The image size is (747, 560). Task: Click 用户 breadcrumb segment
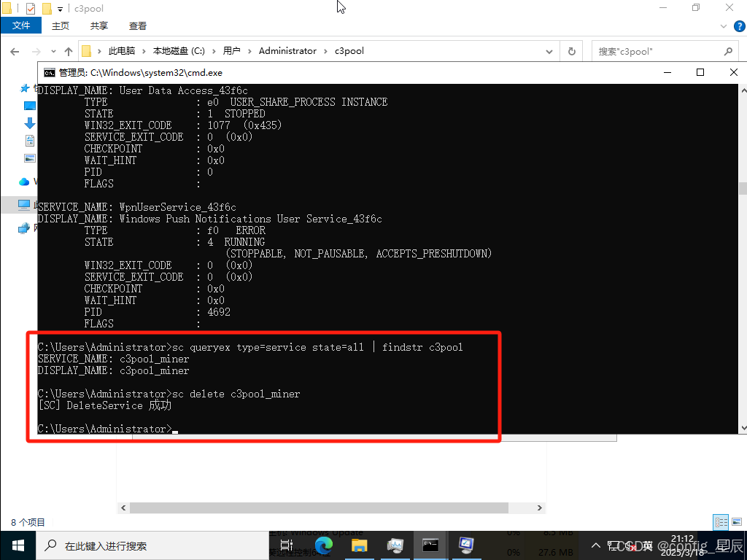(x=231, y=51)
